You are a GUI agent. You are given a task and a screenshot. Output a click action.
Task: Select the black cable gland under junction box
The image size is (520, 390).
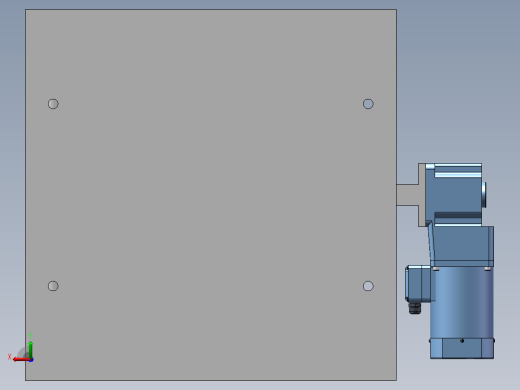pyautogui.click(x=415, y=308)
